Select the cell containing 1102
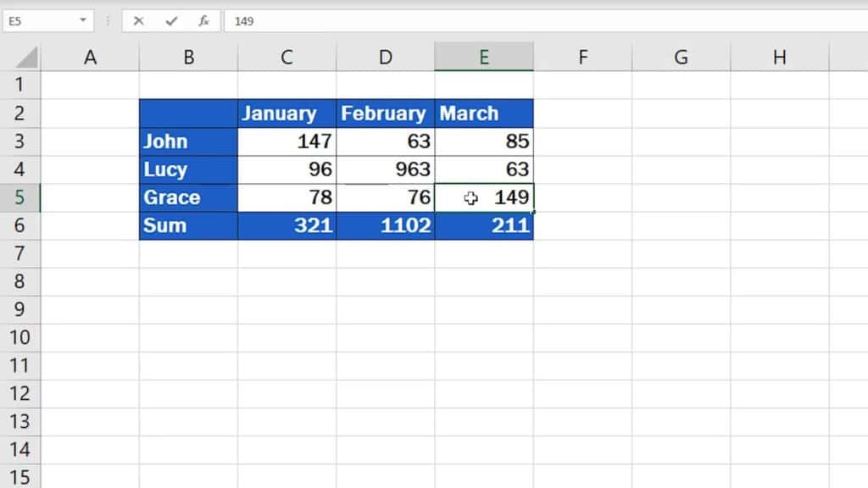The width and height of the screenshot is (868, 488). click(x=386, y=225)
